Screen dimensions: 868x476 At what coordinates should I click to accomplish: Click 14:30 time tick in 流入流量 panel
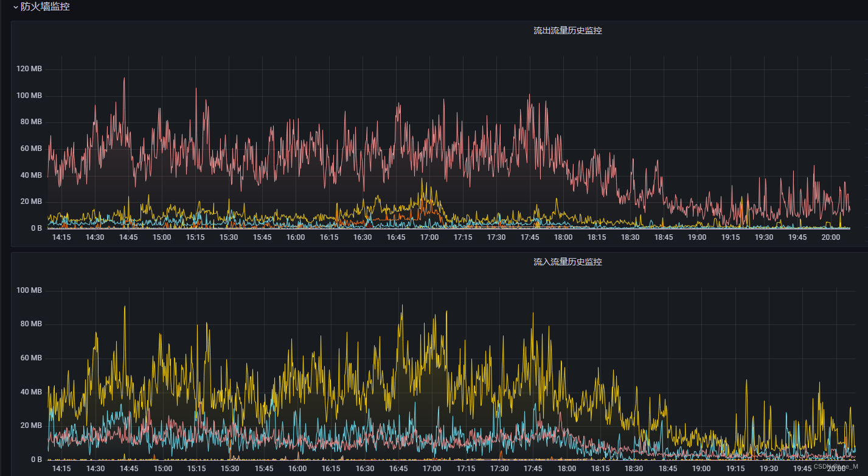point(95,469)
